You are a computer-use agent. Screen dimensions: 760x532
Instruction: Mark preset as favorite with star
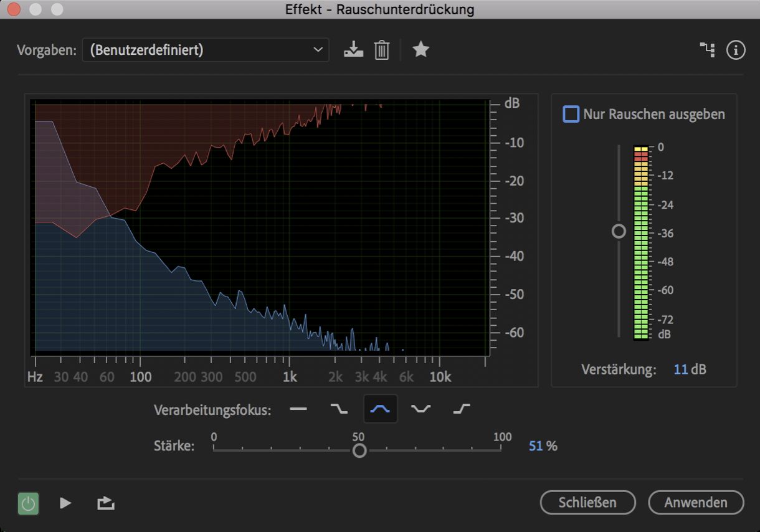tap(421, 49)
